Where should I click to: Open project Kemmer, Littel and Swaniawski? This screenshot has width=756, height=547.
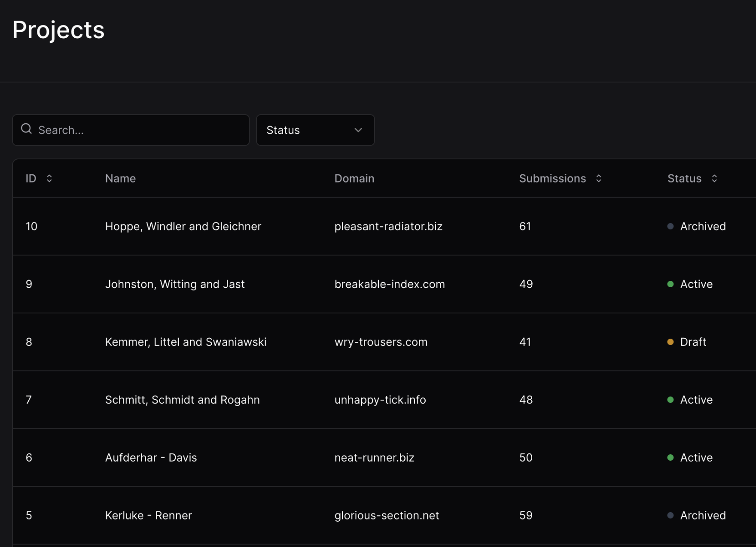(186, 342)
